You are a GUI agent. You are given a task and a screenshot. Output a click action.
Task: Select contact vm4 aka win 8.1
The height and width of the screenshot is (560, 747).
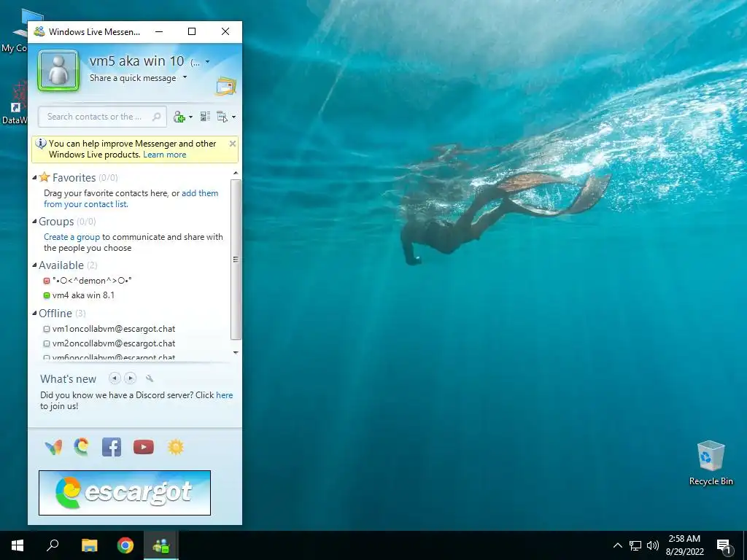point(83,295)
